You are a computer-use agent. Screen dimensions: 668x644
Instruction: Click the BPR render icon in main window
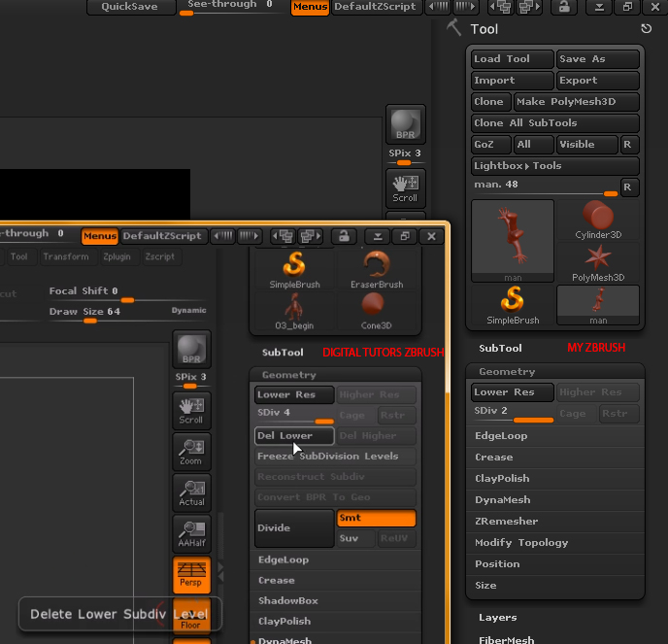(x=405, y=124)
